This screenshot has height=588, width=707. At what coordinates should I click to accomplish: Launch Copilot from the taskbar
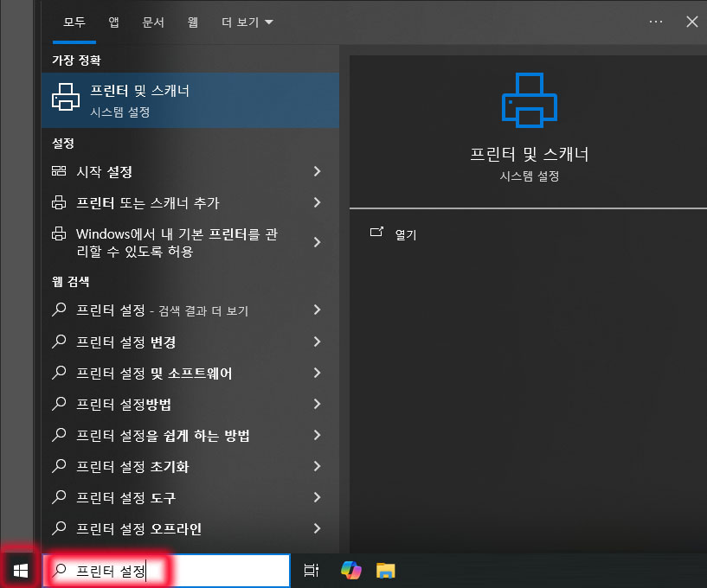(350, 570)
